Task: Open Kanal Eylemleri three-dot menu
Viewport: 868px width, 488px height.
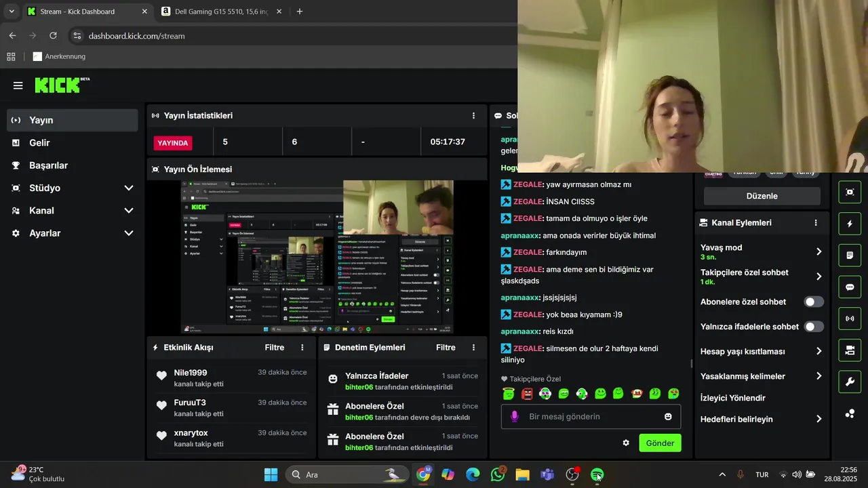Action: pos(816,223)
